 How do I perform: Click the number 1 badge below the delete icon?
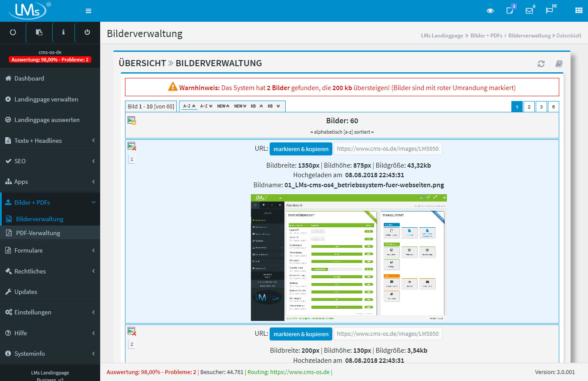(132, 159)
